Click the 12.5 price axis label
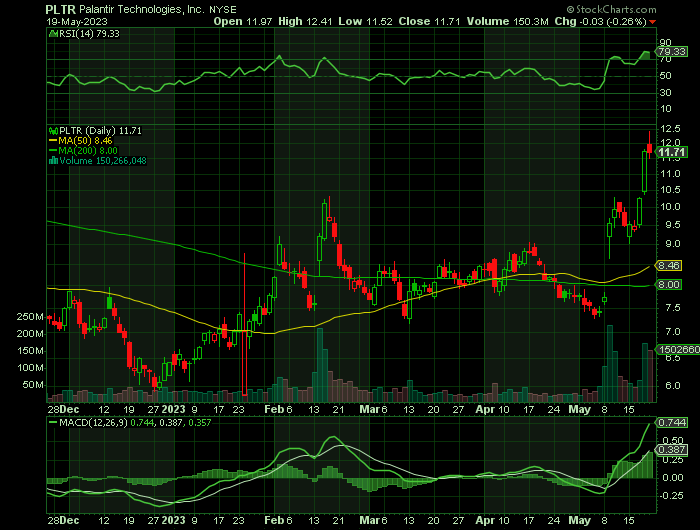700x530 pixels. point(670,129)
